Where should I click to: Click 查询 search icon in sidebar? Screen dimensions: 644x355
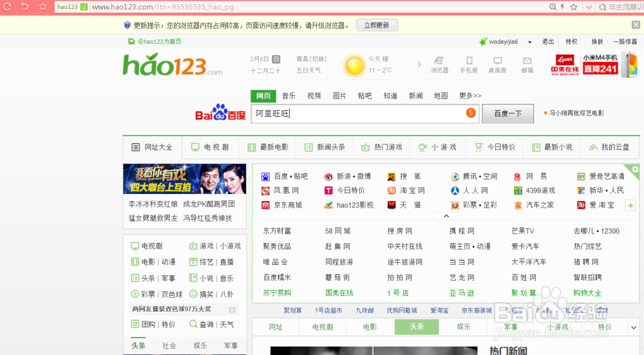coord(193,324)
